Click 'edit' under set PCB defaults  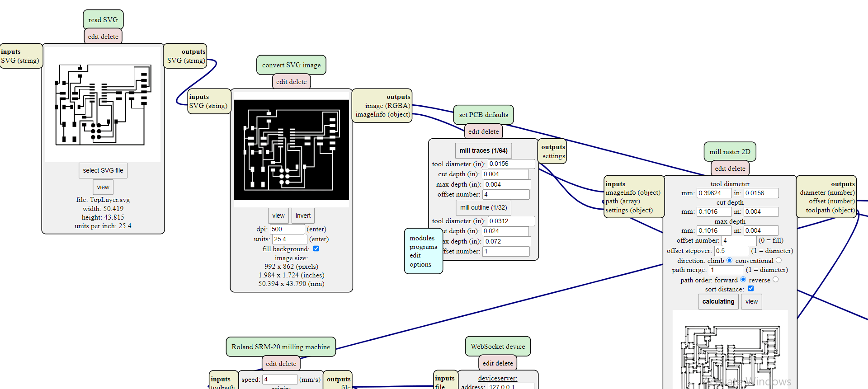pos(474,131)
